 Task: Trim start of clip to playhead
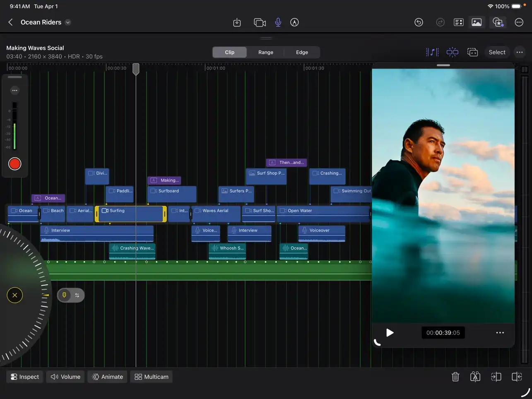coord(496,377)
